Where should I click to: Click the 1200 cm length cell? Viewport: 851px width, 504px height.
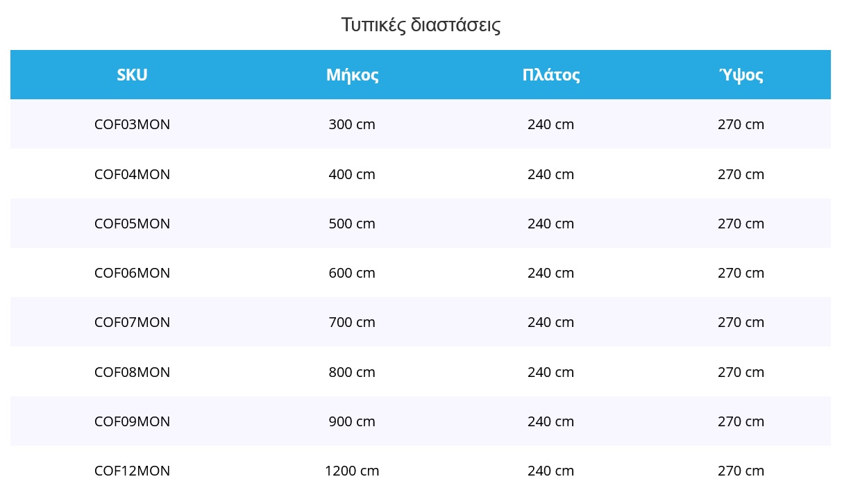pyautogui.click(x=352, y=471)
